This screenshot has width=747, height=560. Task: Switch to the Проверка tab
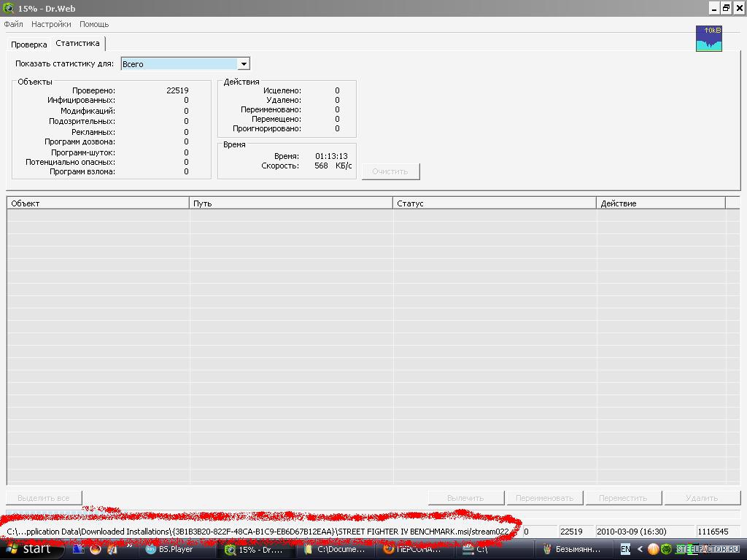29,44
